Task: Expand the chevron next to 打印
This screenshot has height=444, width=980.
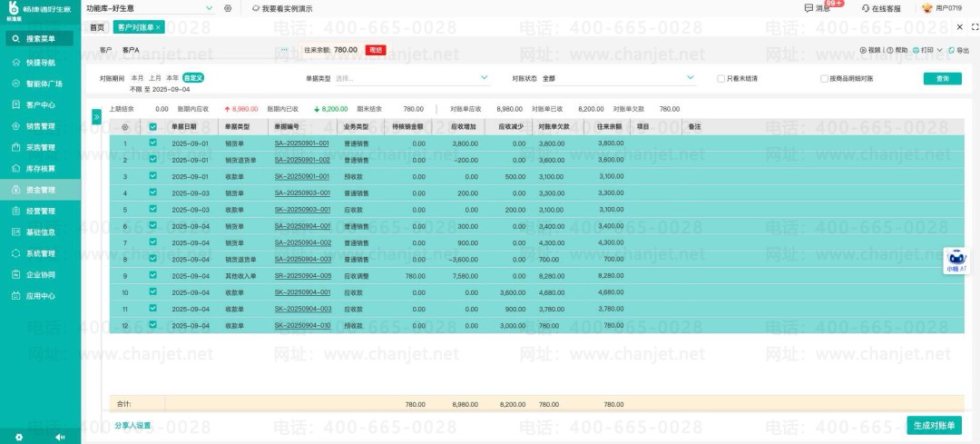Action: pos(939,50)
